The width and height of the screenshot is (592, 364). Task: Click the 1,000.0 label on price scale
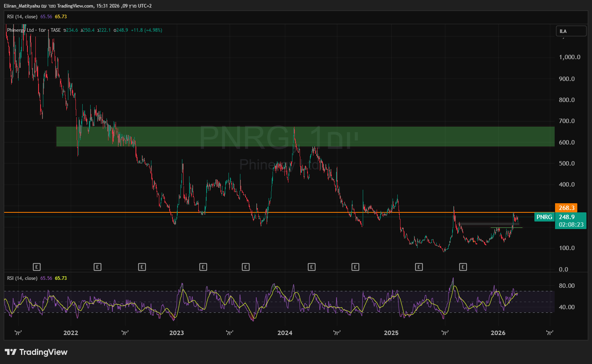(x=569, y=57)
